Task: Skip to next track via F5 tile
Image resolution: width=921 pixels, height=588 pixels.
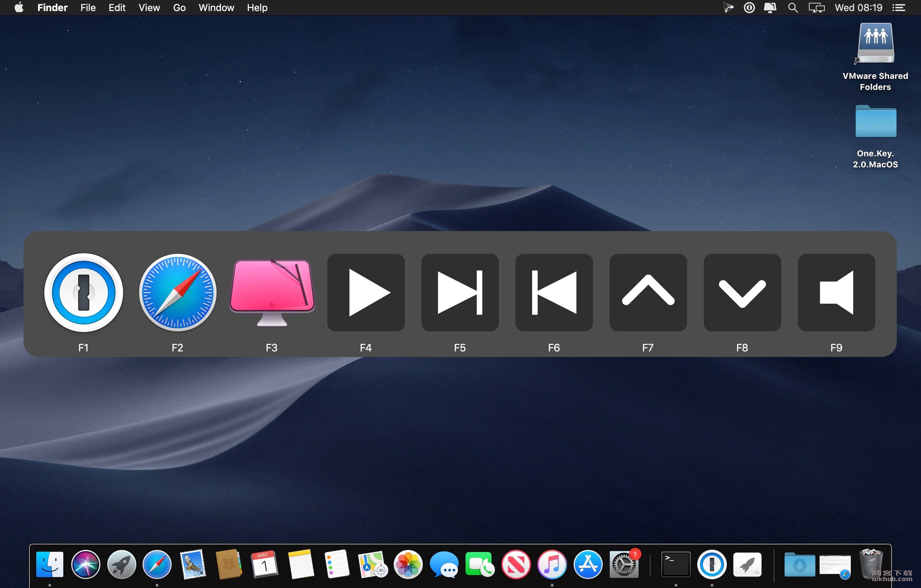Action: coord(460,293)
